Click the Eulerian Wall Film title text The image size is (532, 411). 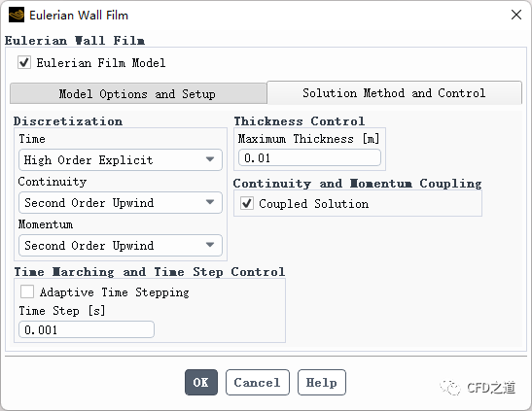click(x=79, y=16)
